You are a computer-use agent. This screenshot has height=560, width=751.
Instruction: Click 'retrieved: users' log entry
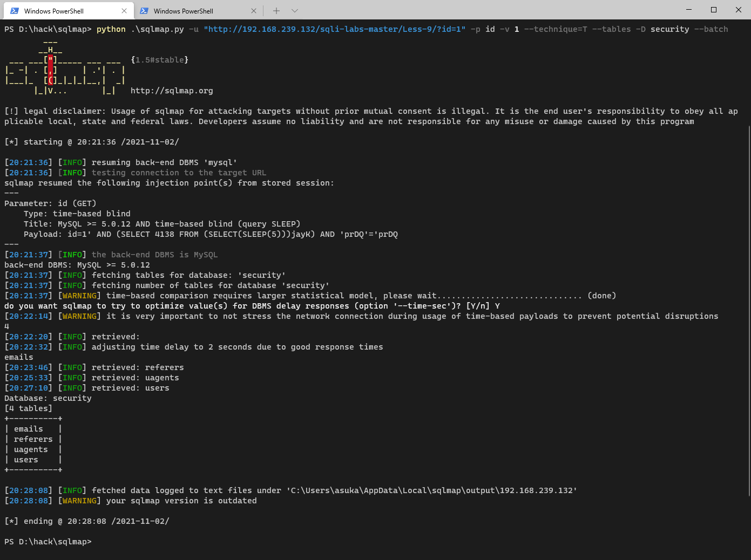click(87, 388)
